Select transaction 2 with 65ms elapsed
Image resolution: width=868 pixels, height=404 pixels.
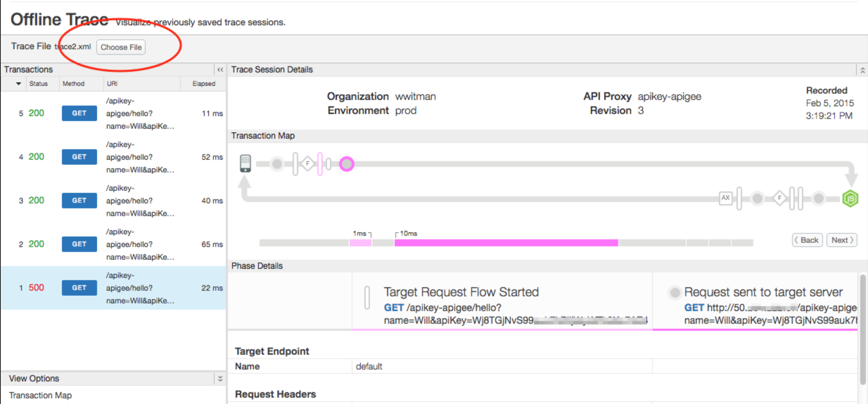(111, 244)
